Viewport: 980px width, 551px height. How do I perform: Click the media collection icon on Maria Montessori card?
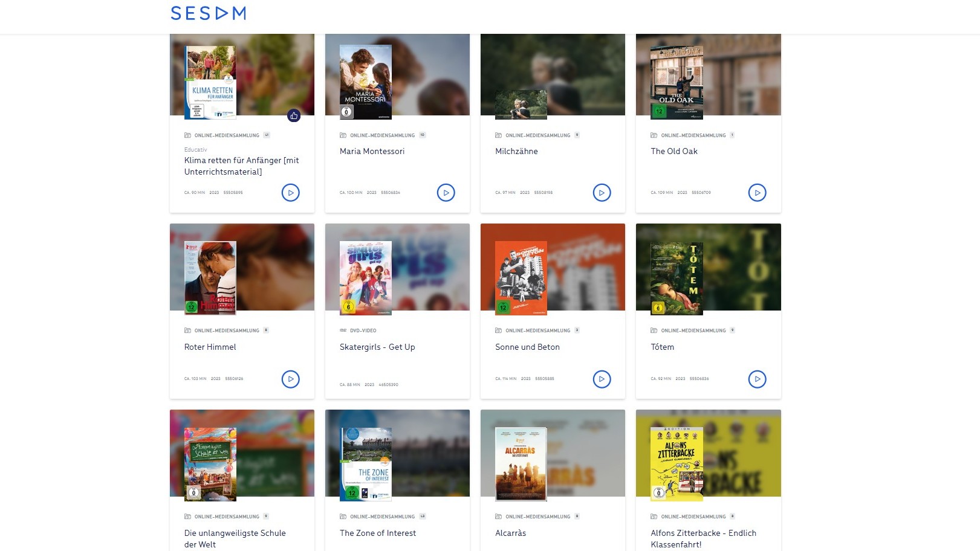pos(343,135)
